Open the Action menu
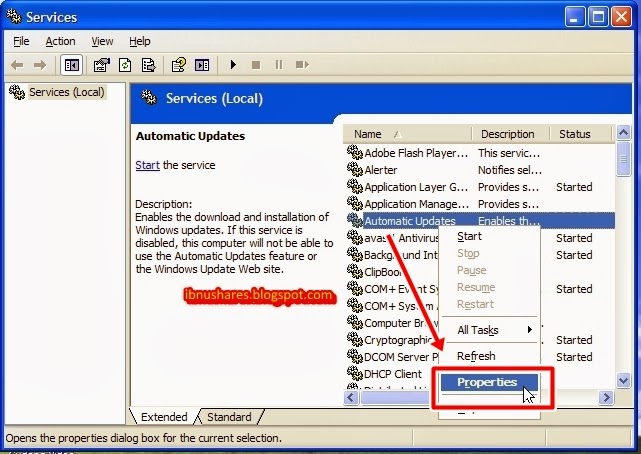The width and height of the screenshot is (641, 454). (x=61, y=41)
